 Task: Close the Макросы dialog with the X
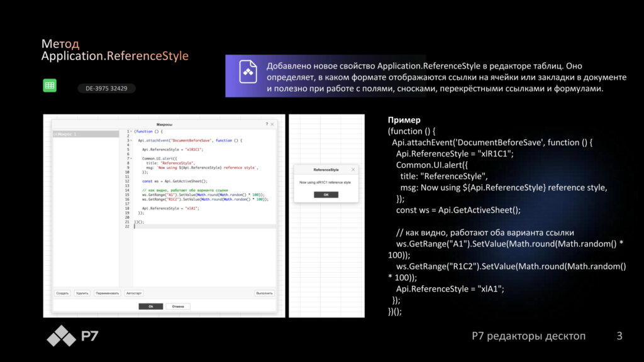pos(272,124)
